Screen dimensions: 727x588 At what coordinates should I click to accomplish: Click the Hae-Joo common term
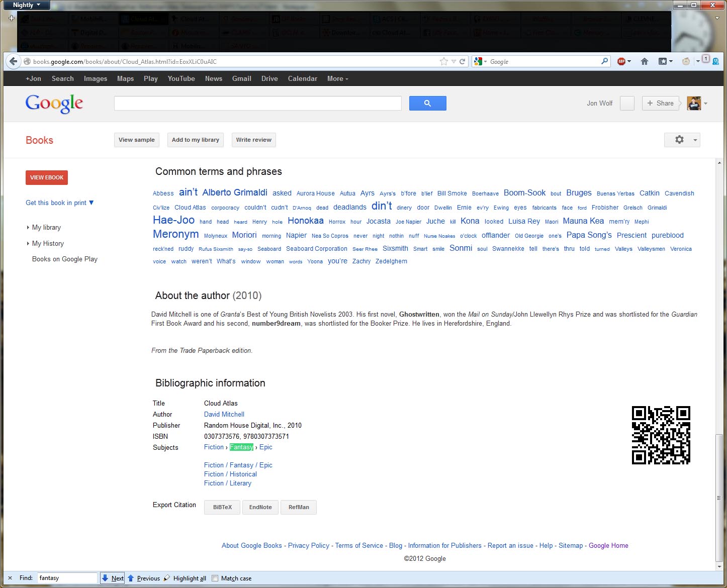pos(173,220)
